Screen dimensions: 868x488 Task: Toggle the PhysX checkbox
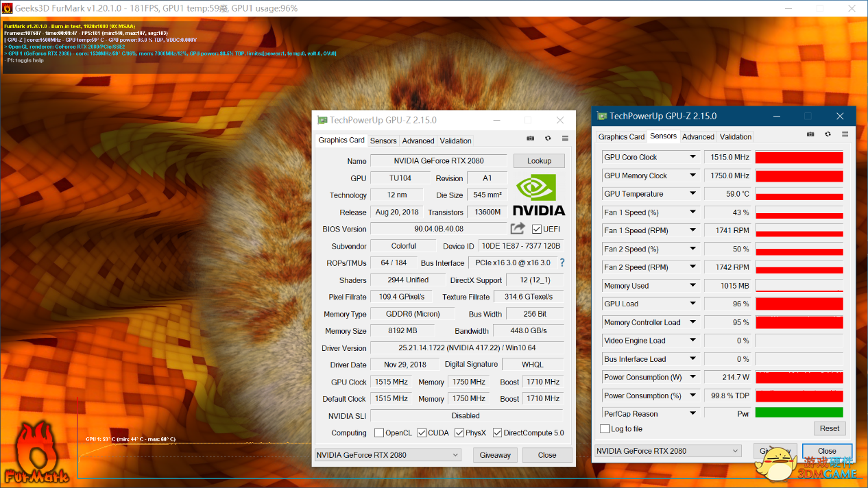[459, 433]
